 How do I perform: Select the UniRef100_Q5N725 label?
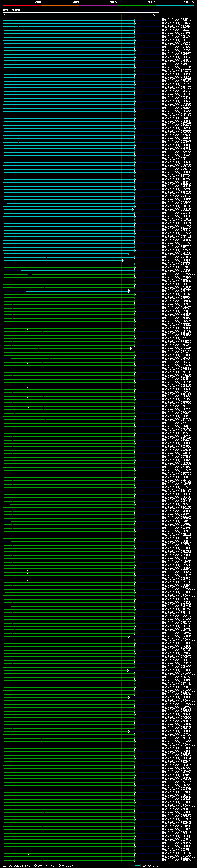pyautogui.click(x=177, y=785)
